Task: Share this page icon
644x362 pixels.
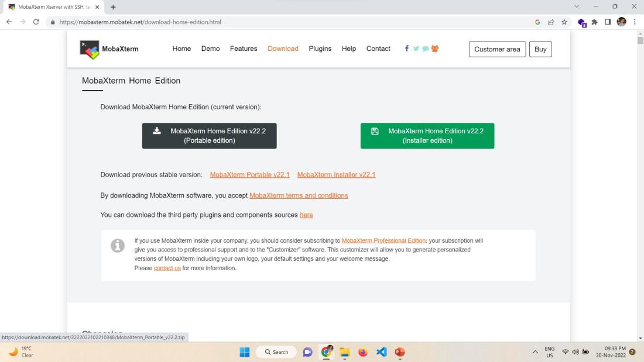Action: pos(551,22)
